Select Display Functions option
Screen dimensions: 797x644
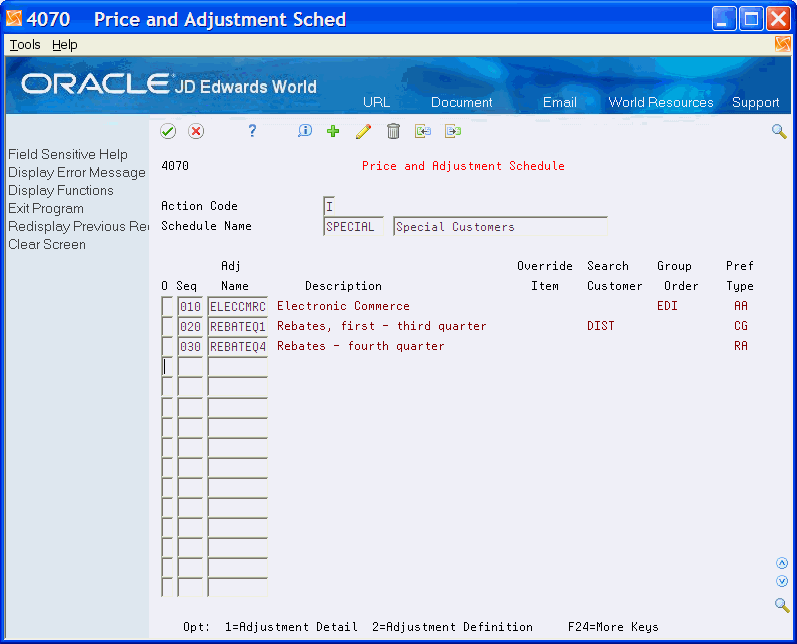(x=60, y=190)
